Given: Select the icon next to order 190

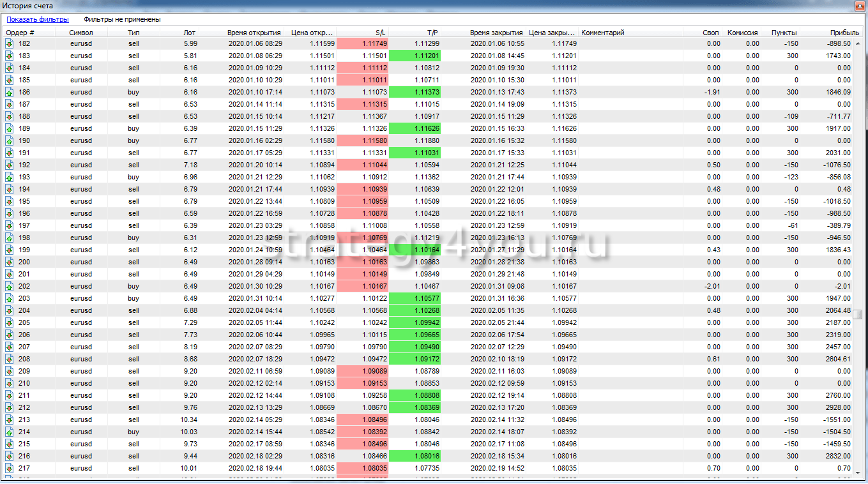Looking at the screenshot, I should pos(10,140).
